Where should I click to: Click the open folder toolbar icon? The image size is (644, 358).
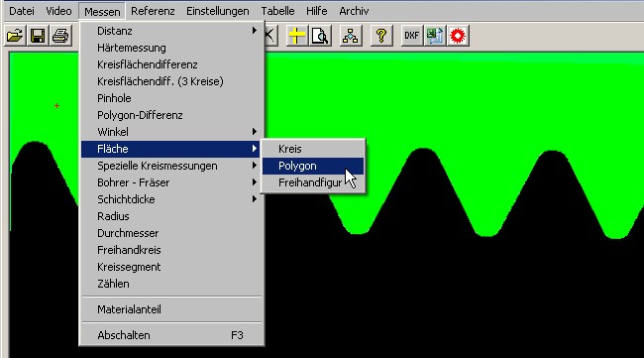(x=15, y=36)
